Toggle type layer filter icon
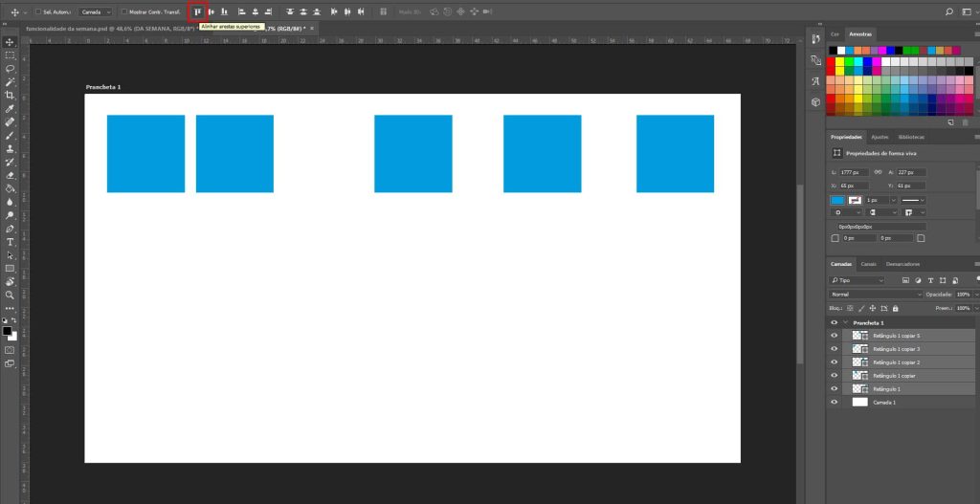 pyautogui.click(x=930, y=280)
